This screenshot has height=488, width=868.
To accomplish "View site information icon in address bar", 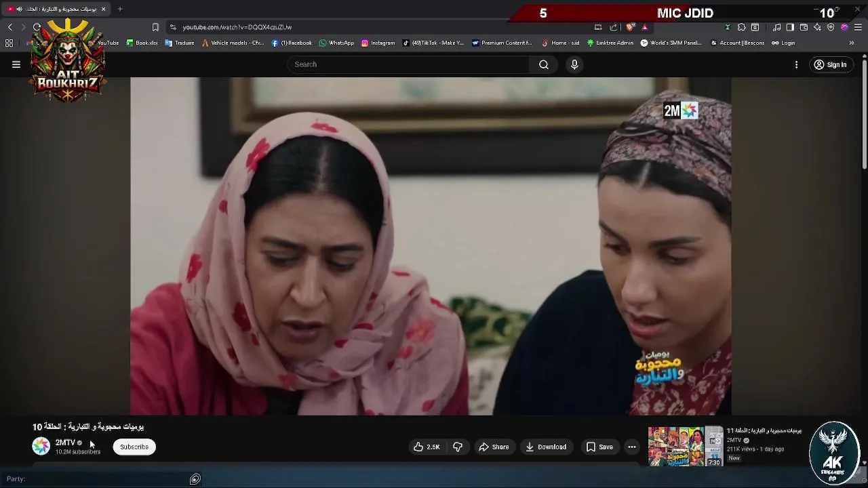I will pyautogui.click(x=173, y=27).
